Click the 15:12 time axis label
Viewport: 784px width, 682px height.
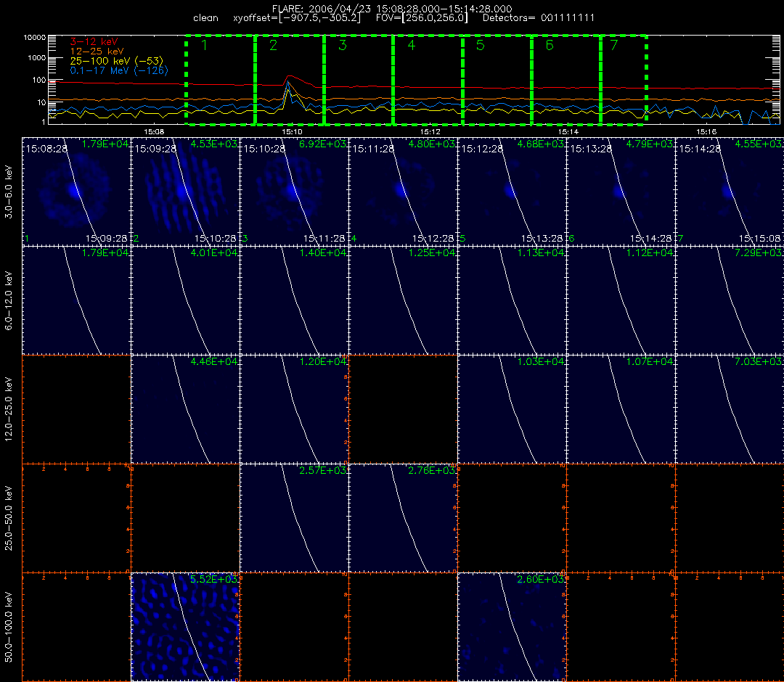(430, 131)
